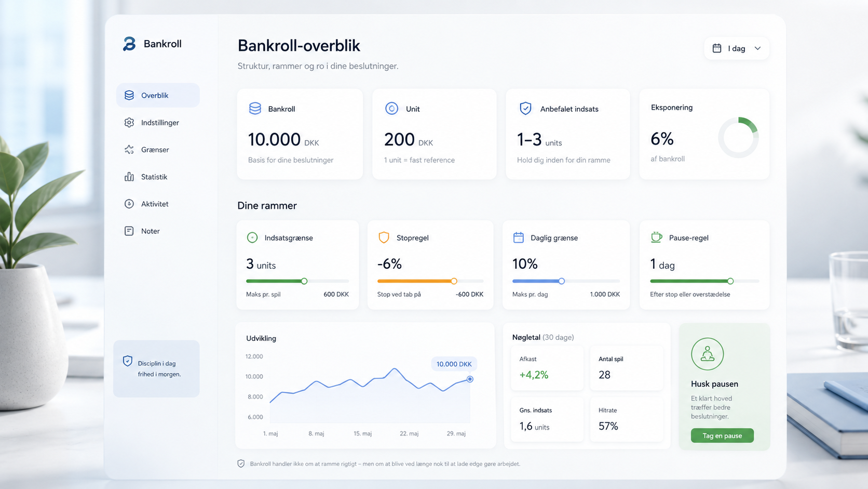Click the 22. maj axis label
Image resolution: width=868 pixels, height=489 pixels.
pos(409,433)
